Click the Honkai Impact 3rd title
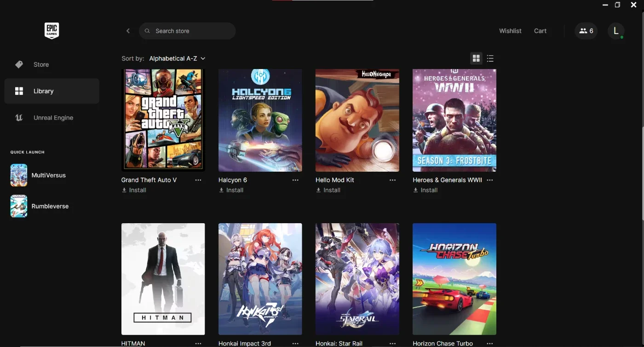Viewport: 644px width, 347px height. [245, 343]
